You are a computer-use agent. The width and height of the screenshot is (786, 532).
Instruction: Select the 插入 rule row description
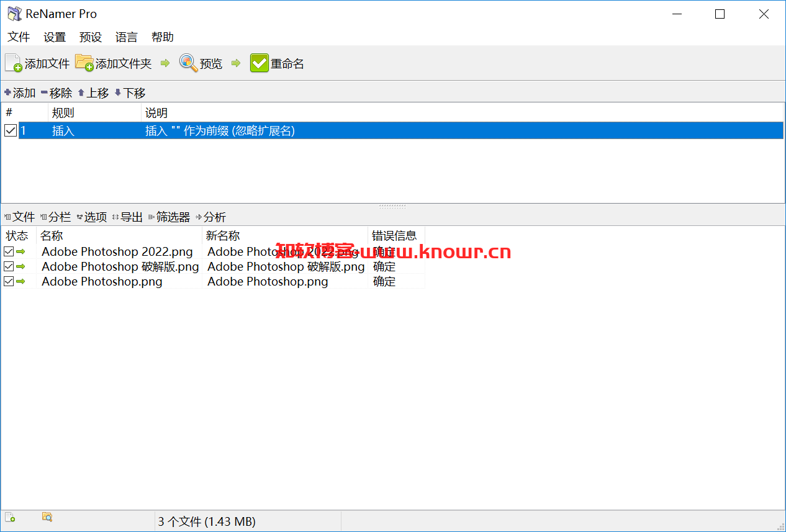point(220,130)
